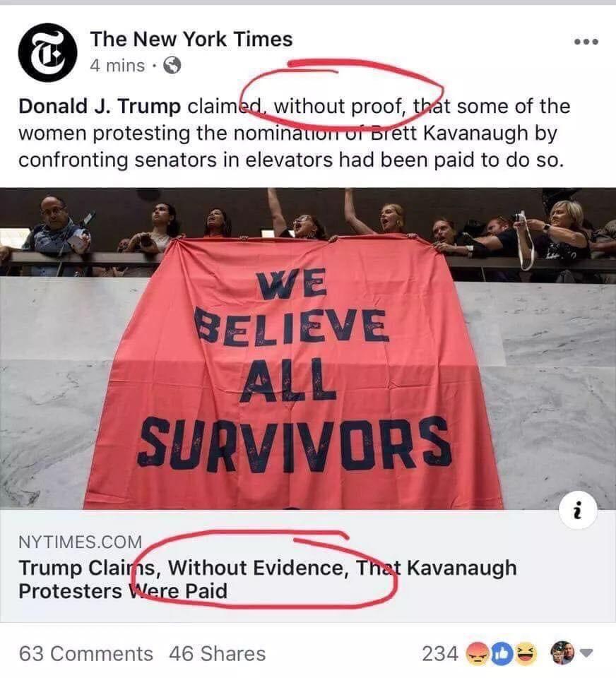Viewport: 616px width, 678px height.
Task: Open the 234 reactions count
Action: click(440, 654)
